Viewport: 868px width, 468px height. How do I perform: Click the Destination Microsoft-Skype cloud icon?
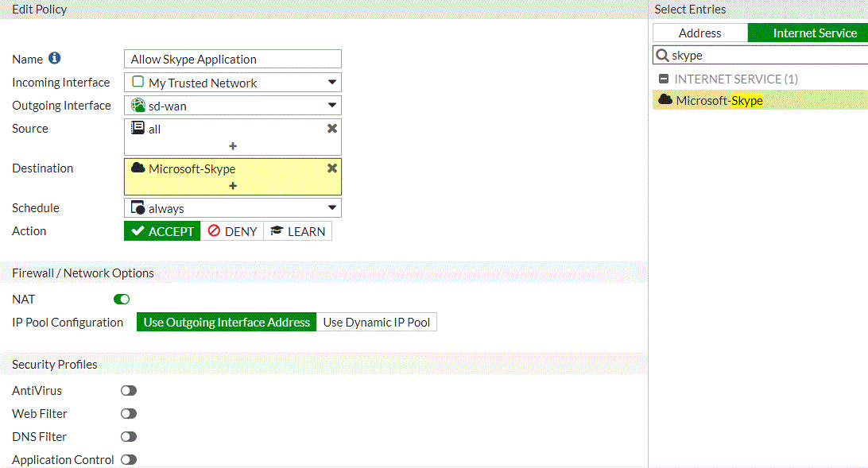coord(138,168)
